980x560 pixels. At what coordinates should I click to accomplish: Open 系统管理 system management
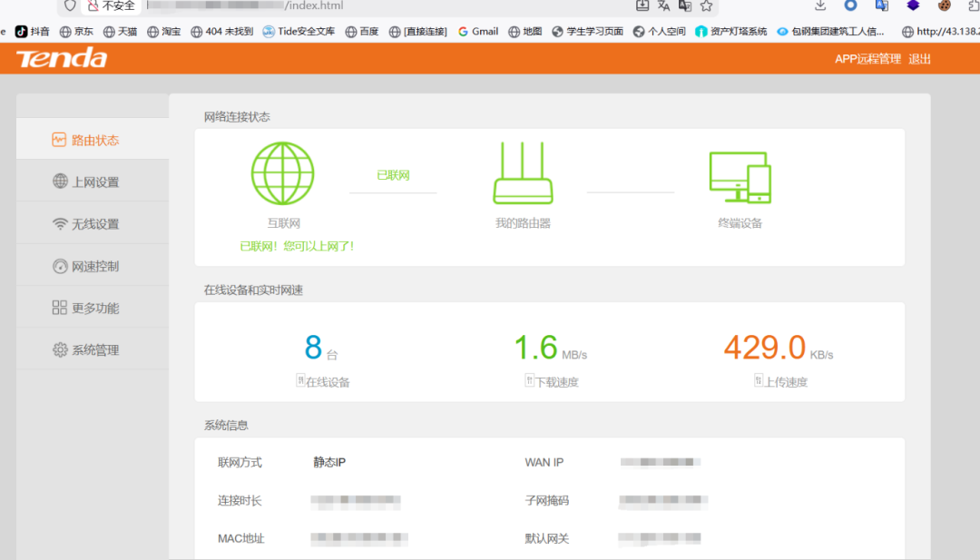pos(93,350)
